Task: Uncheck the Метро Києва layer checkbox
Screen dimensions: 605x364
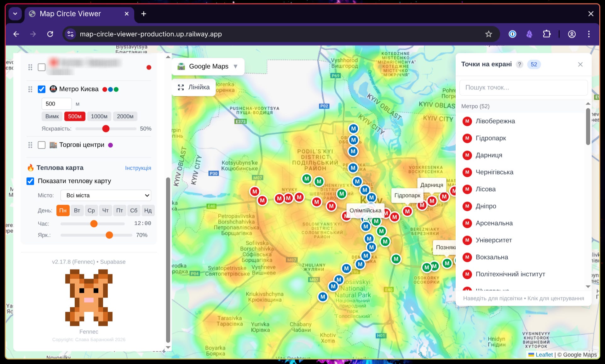Action: 42,89
